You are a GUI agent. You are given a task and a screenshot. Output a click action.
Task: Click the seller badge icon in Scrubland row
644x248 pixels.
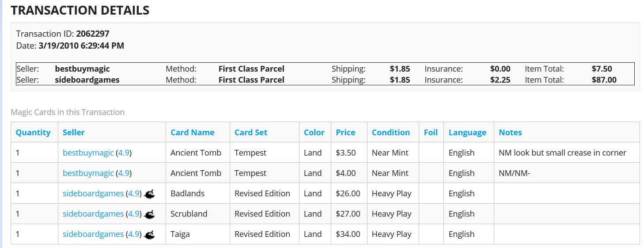click(x=150, y=214)
